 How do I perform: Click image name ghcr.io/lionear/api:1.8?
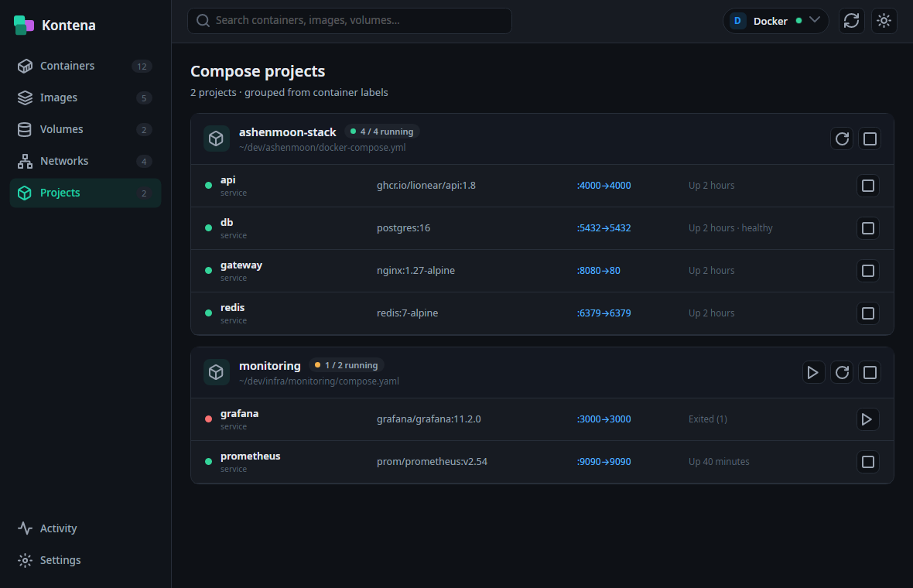pyautogui.click(x=426, y=185)
